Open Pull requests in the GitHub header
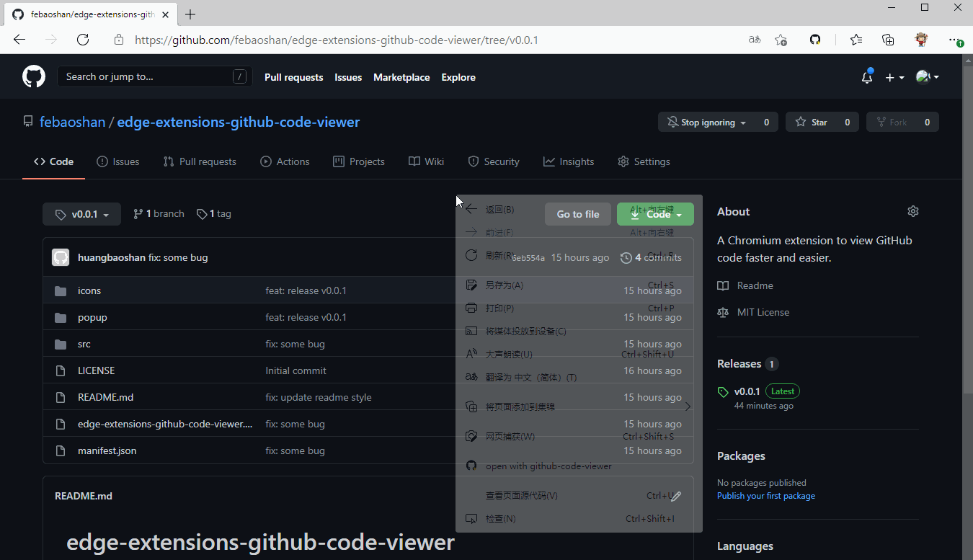Screen dimensions: 973x560 pos(293,77)
